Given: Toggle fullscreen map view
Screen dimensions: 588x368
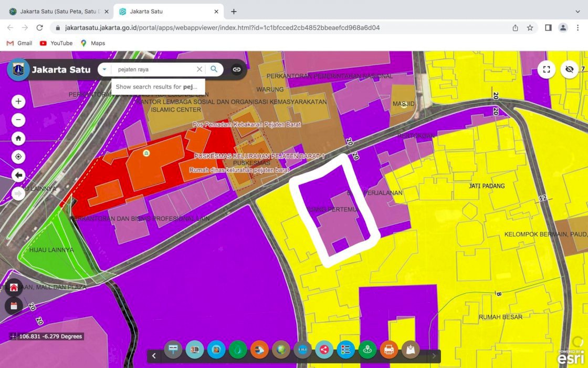Looking at the screenshot, I should 547,69.
